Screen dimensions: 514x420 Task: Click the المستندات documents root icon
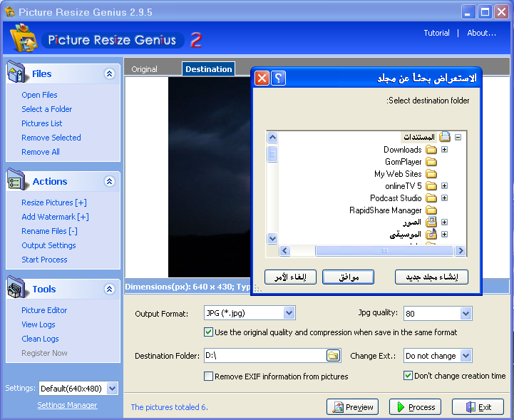(445, 137)
